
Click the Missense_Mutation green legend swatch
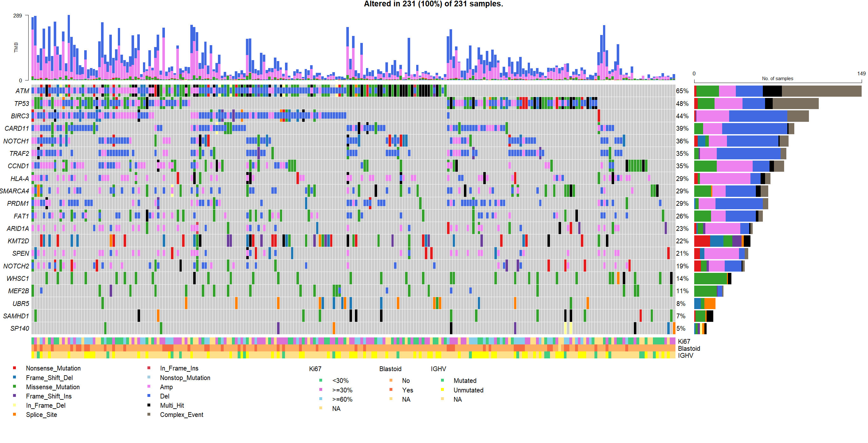click(15, 386)
